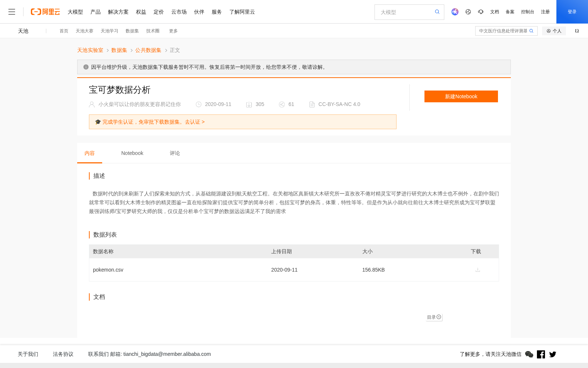
Task: Click the email tianchi_bigdata@member.alibaba.com
Action: point(167,354)
